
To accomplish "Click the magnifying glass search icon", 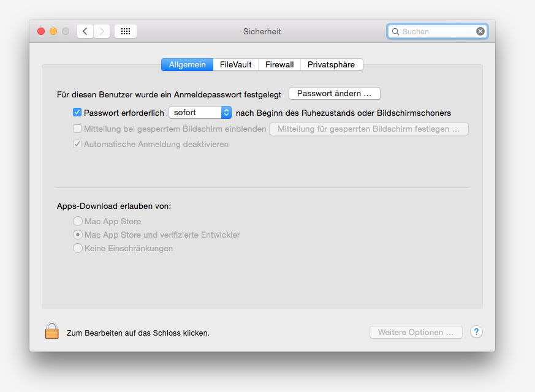I will (x=395, y=31).
